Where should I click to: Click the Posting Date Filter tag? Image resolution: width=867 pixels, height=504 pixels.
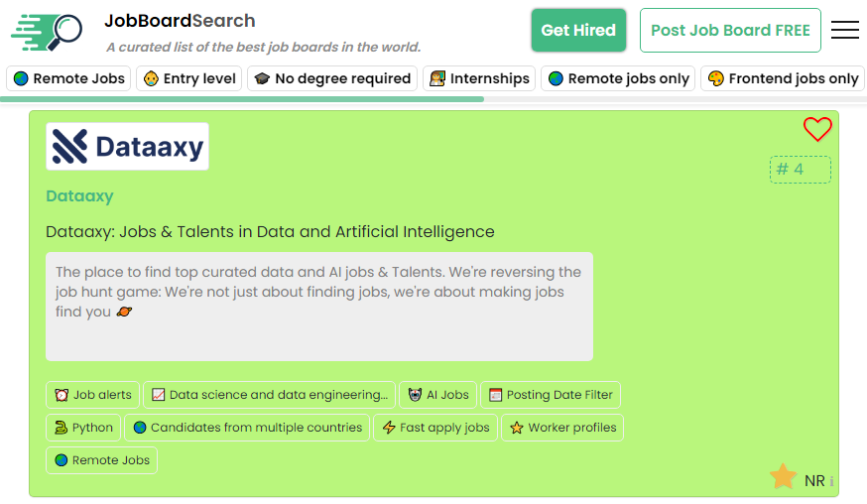pyautogui.click(x=551, y=395)
